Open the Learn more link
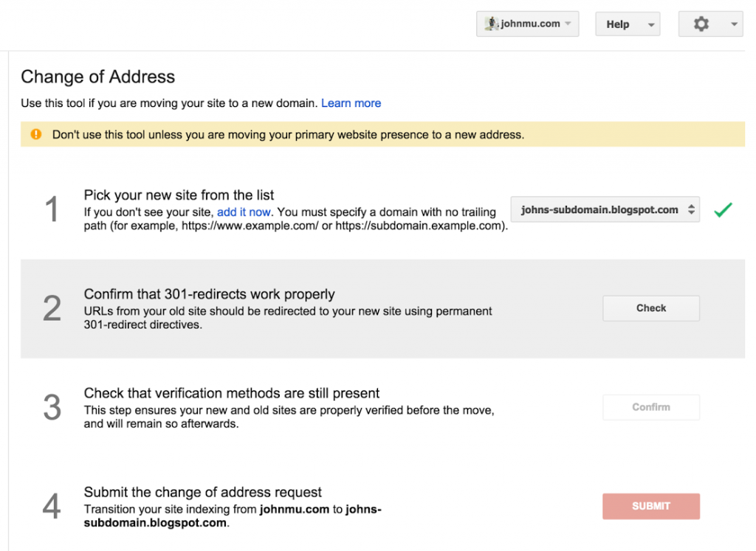 pyautogui.click(x=351, y=103)
